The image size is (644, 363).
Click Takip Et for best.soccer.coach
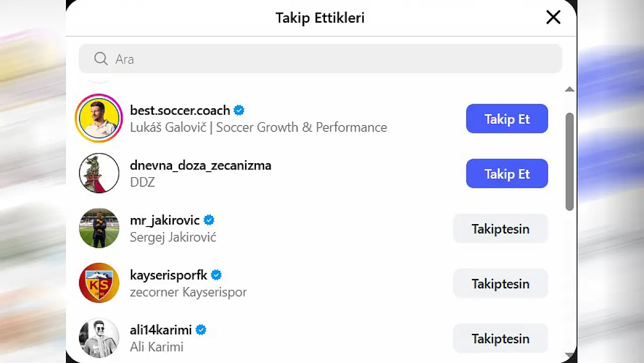[507, 119]
